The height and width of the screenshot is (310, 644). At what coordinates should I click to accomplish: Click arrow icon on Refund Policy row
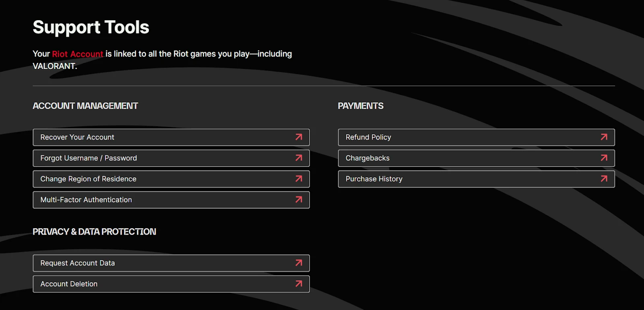[604, 137]
